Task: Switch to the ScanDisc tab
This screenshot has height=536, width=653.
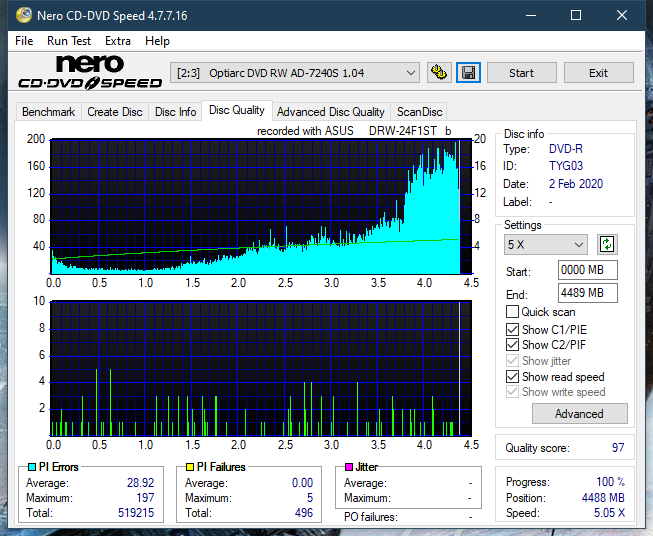Action: point(419,112)
